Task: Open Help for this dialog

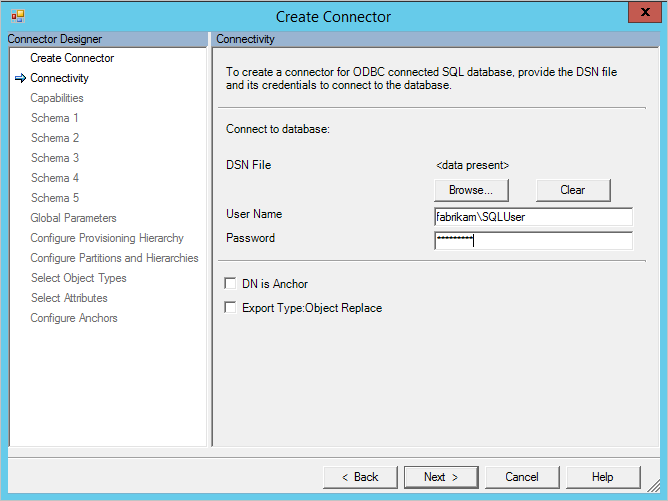Action: click(x=603, y=477)
